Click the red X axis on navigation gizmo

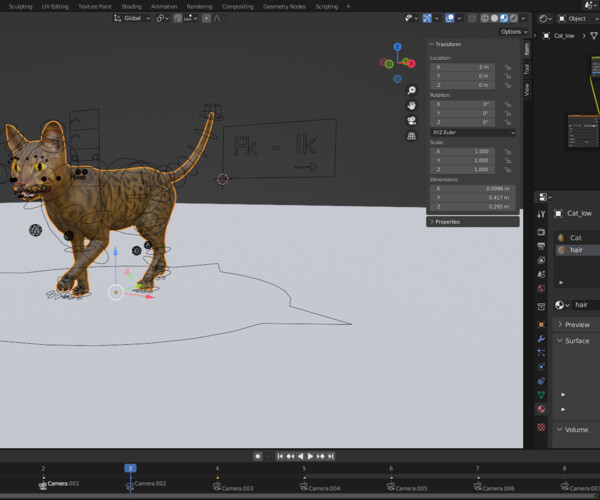click(411, 64)
